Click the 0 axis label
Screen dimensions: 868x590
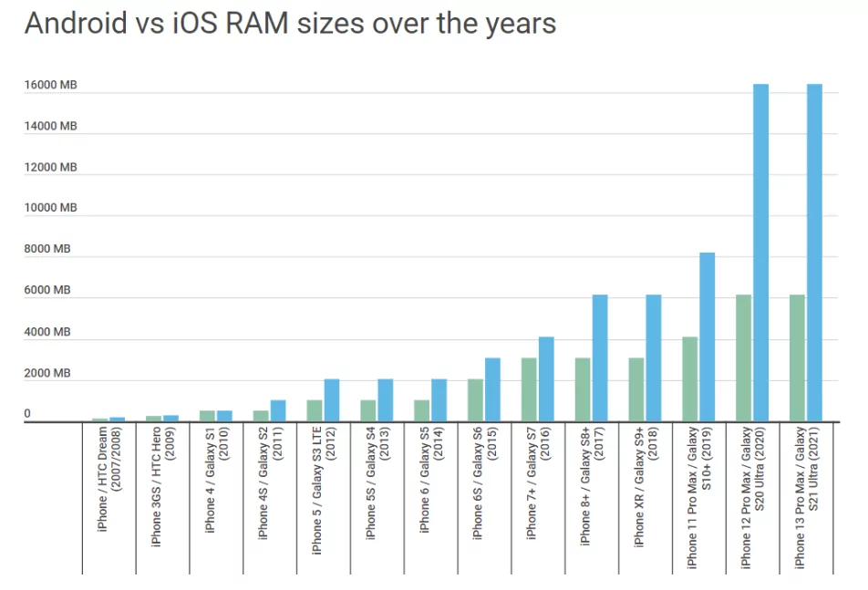[27, 413]
